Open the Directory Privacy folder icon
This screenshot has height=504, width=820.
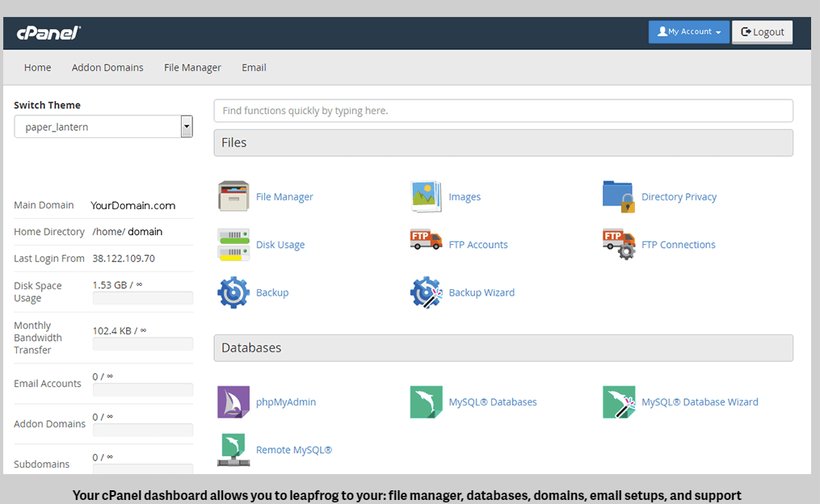tap(619, 196)
